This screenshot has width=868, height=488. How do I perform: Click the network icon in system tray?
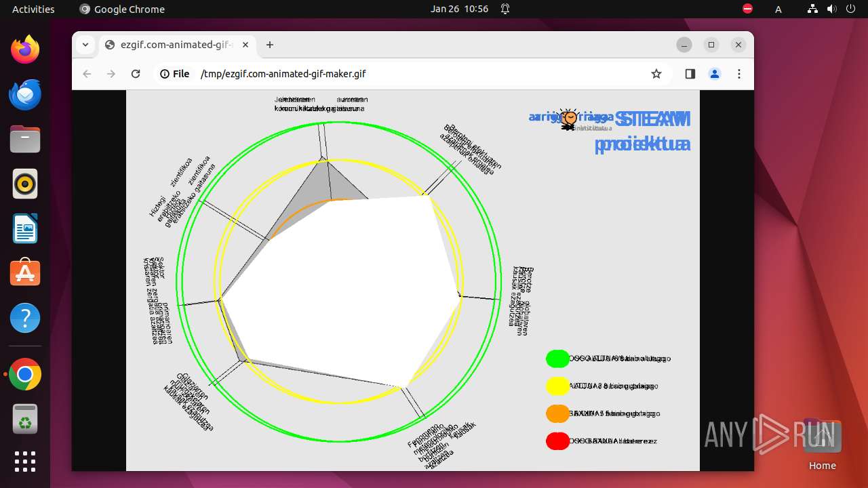pos(813,9)
